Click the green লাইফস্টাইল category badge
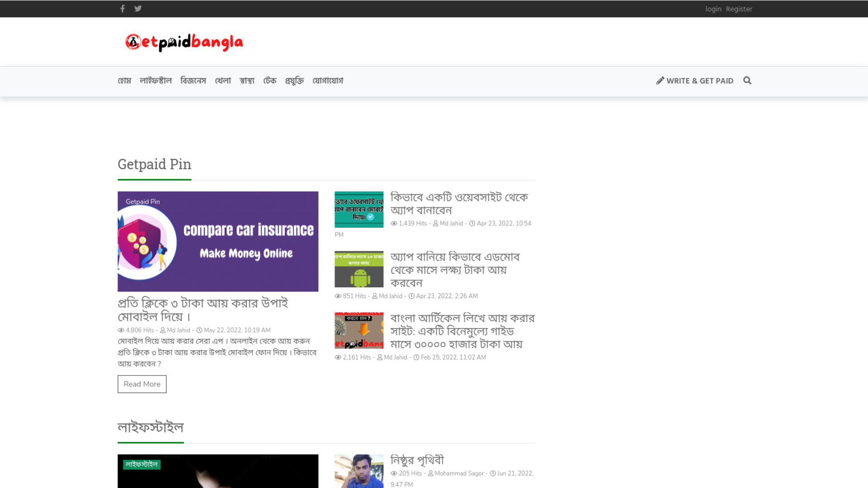 [x=142, y=465]
